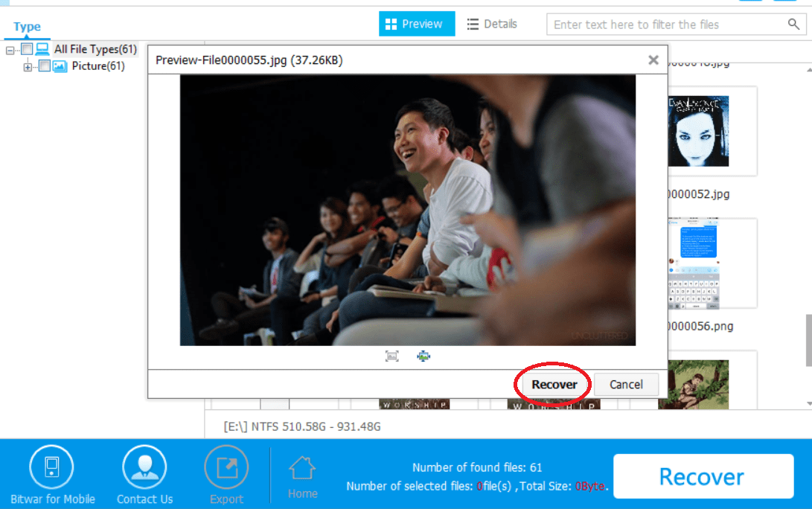
Task: Click the Export icon
Action: pos(226,467)
